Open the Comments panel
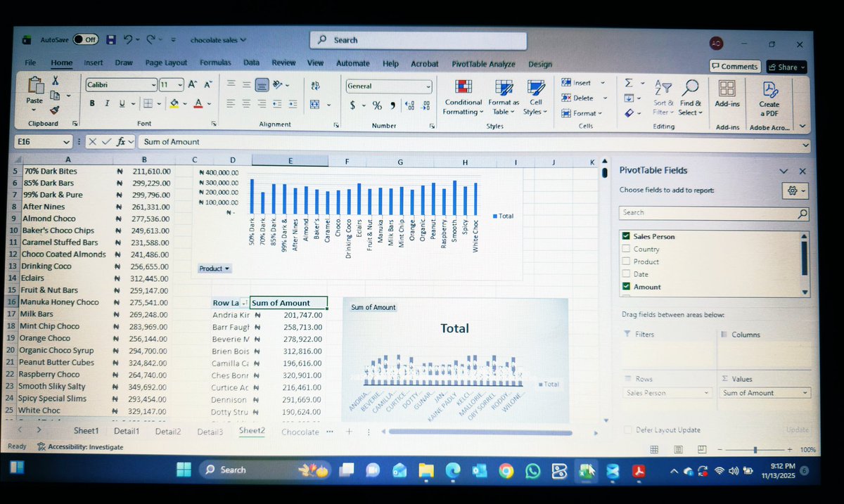This screenshot has width=844, height=504. pos(734,66)
